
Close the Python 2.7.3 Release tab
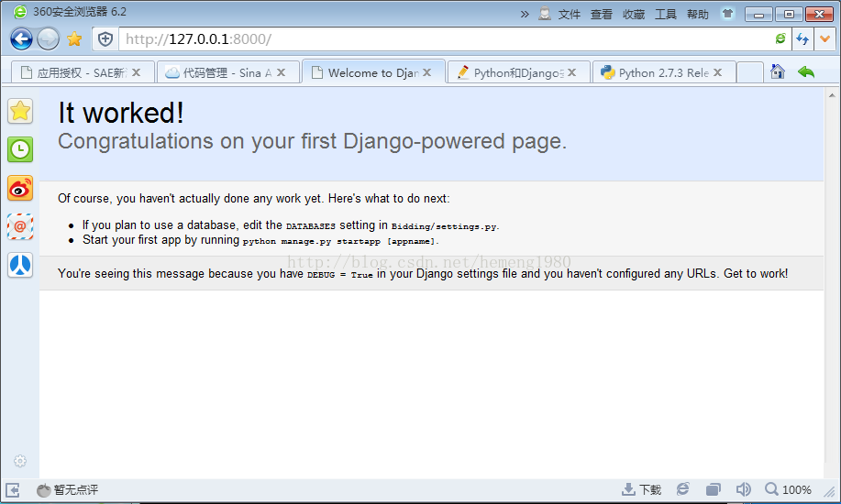[x=717, y=72]
